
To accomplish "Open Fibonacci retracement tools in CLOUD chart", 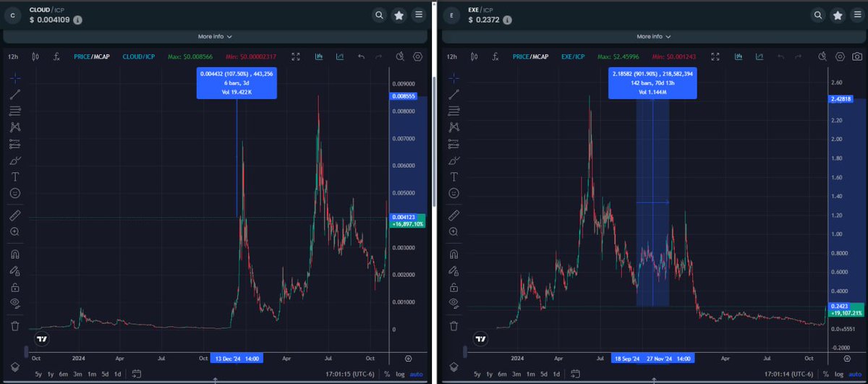I will 16,111.
